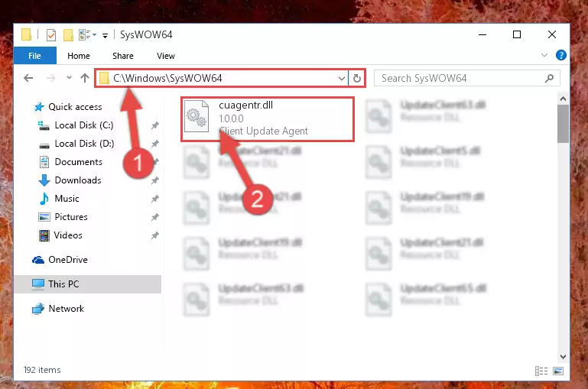
Task: Click the pin icon next to Downloads
Action: (x=155, y=180)
